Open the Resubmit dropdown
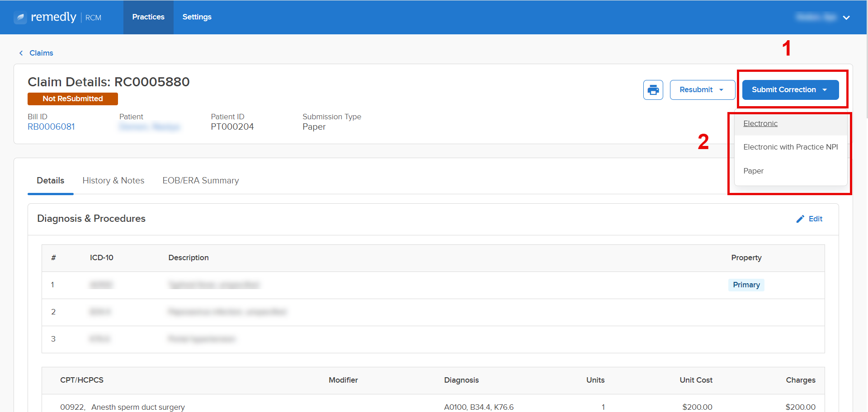The width and height of the screenshot is (868, 412). pos(702,90)
